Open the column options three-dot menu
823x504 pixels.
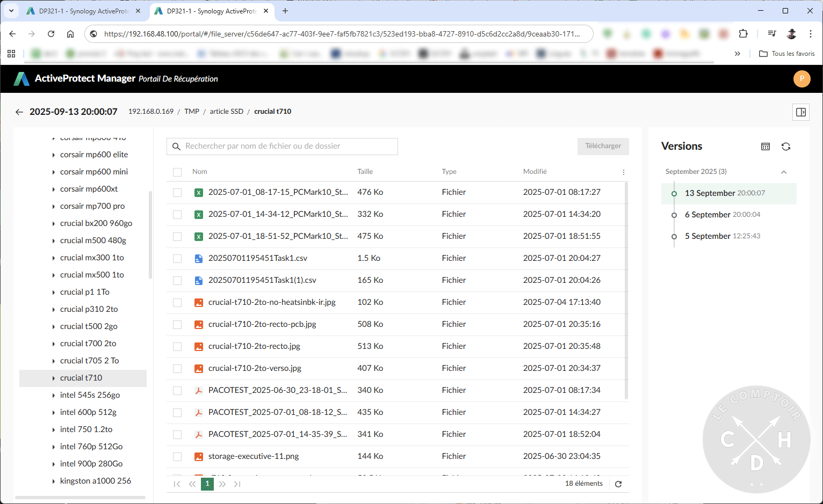[623, 172]
